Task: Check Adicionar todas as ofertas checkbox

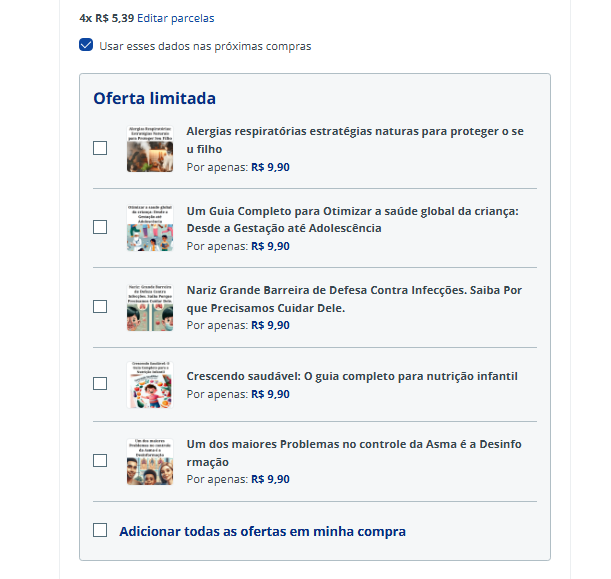Action: [x=100, y=530]
